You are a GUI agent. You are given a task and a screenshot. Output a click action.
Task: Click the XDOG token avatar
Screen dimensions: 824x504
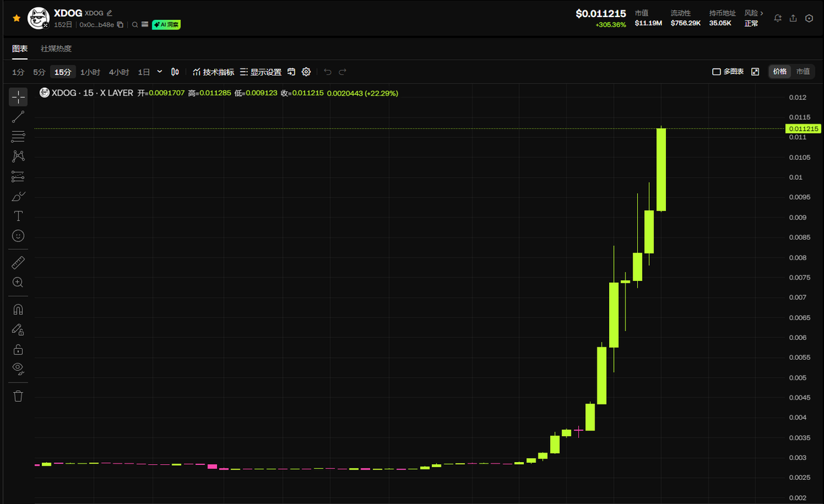click(38, 19)
